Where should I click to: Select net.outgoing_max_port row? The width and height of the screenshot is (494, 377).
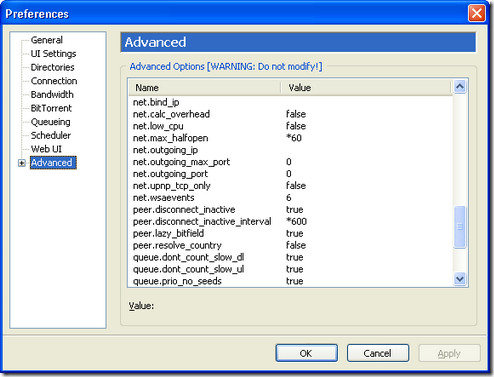click(x=290, y=162)
